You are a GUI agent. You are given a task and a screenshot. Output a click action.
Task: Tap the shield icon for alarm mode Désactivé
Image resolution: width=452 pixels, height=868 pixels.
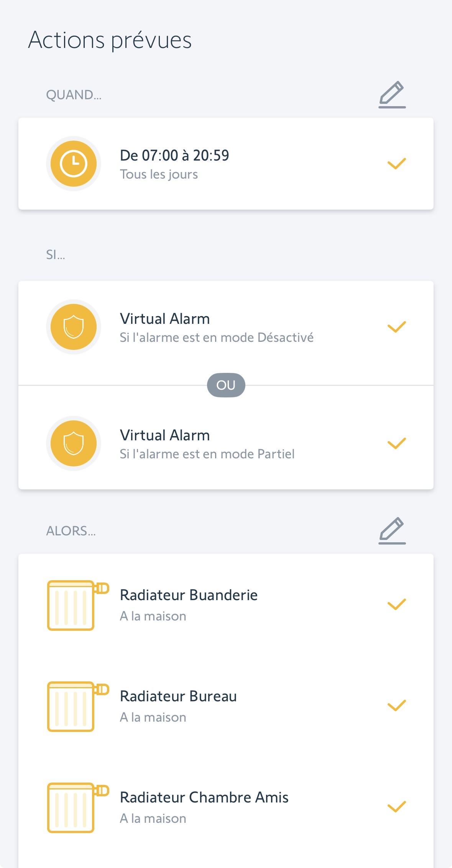tap(74, 327)
